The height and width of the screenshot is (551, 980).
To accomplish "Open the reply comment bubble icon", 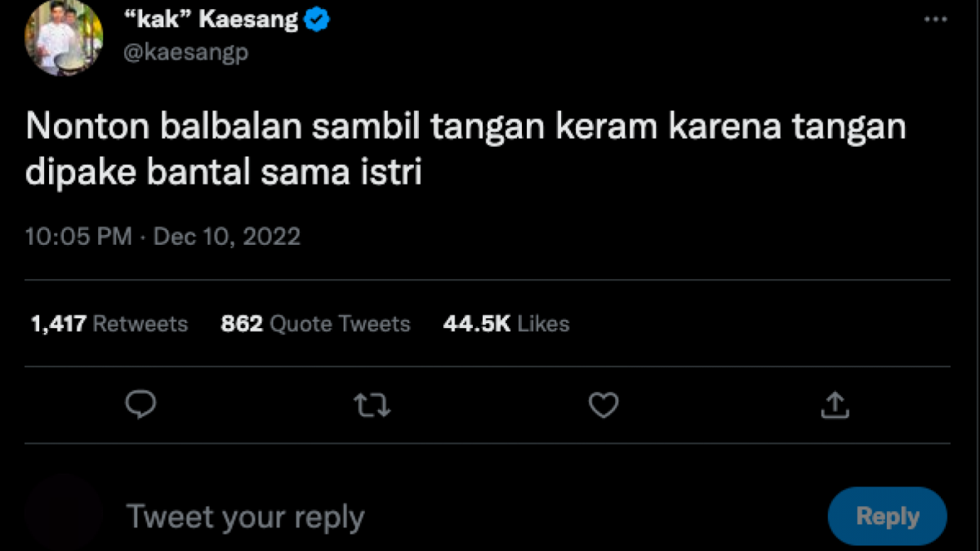I will 140,405.
